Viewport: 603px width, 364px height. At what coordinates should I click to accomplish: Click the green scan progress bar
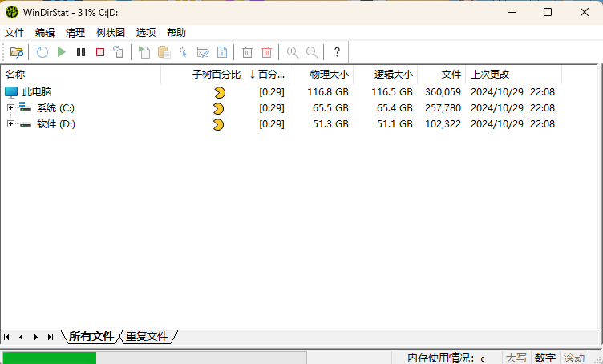pyautogui.click(x=49, y=358)
